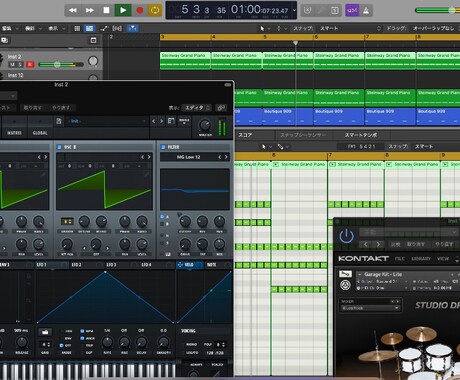Screen dimensions: 460x380
Task: Open the snap value スマート dropdown in tracks area
Action: (x=350, y=29)
